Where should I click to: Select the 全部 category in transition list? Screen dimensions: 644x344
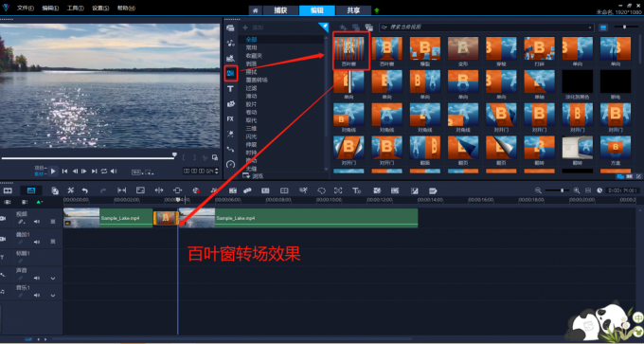(x=251, y=40)
